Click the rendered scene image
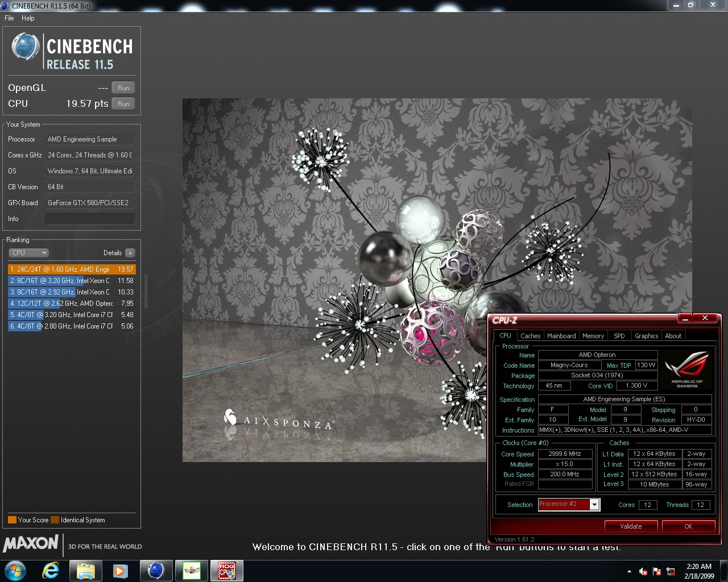Image resolution: width=728 pixels, height=582 pixels. click(437, 280)
